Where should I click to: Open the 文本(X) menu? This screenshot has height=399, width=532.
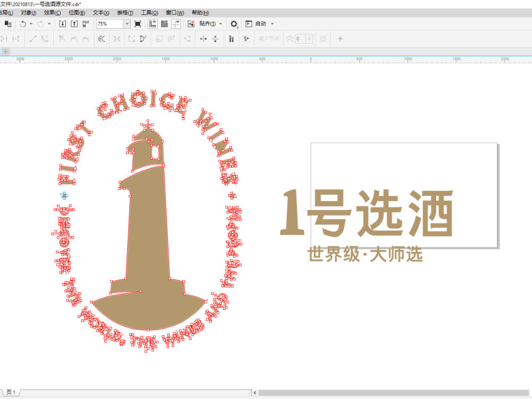(x=101, y=13)
